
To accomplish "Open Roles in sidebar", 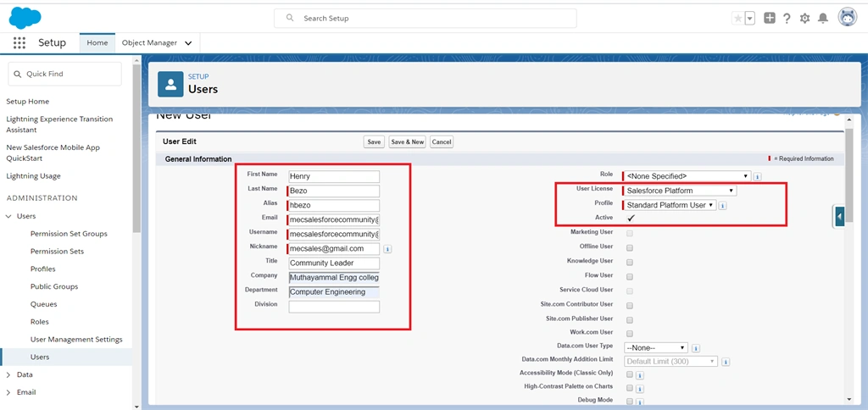I will [39, 322].
